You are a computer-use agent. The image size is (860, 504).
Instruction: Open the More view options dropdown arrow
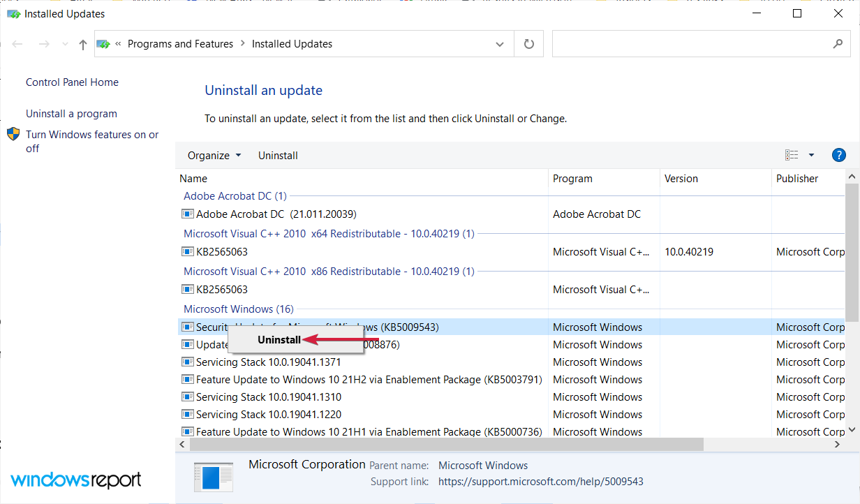pyautogui.click(x=811, y=155)
